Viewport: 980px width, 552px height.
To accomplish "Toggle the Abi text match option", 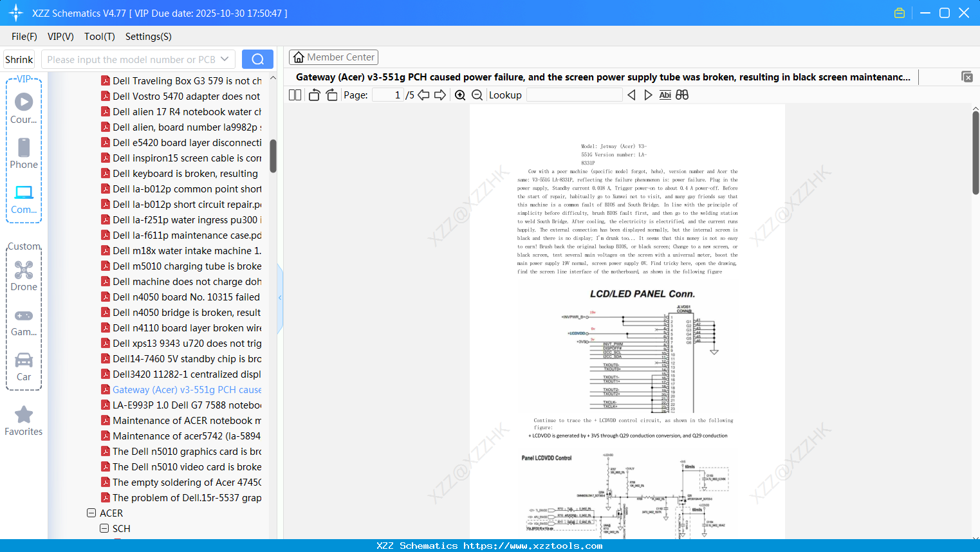I will 665,95.
